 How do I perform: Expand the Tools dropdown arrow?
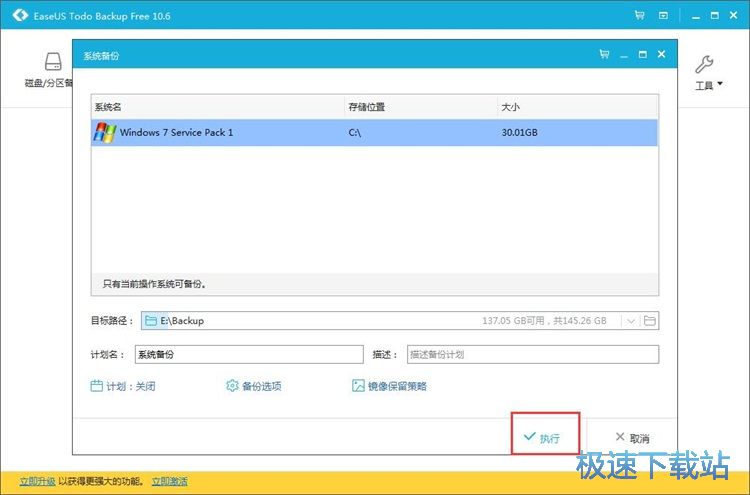(x=720, y=84)
